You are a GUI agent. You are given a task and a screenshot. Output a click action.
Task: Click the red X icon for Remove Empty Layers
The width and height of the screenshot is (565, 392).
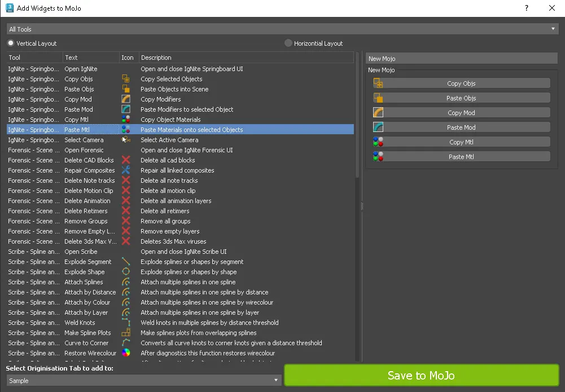(126, 231)
